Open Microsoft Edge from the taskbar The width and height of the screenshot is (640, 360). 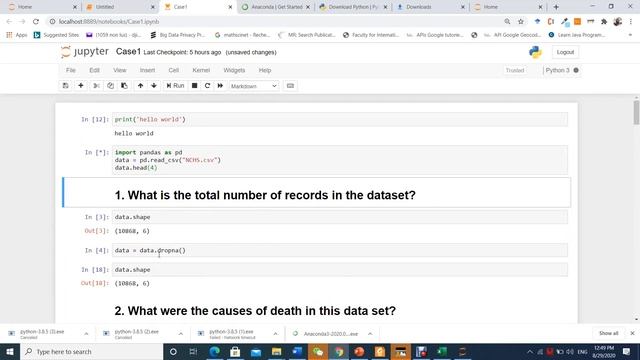[x=215, y=351]
